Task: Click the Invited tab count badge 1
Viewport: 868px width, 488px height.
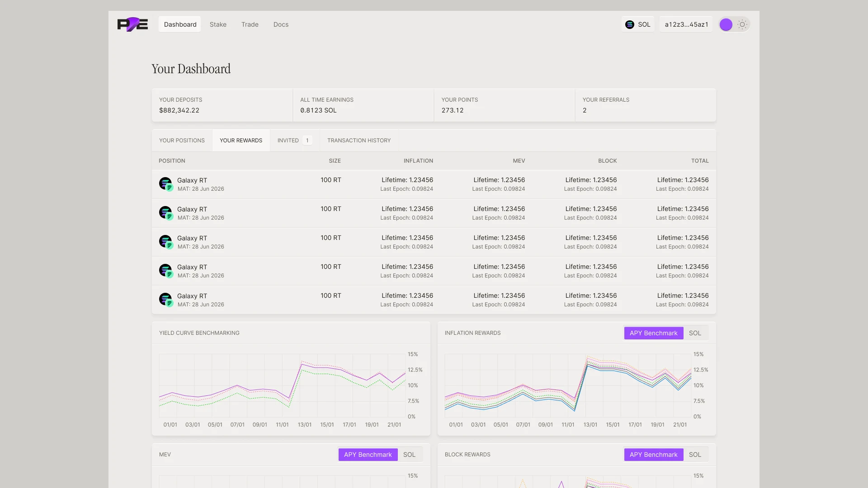Action: 307,141
